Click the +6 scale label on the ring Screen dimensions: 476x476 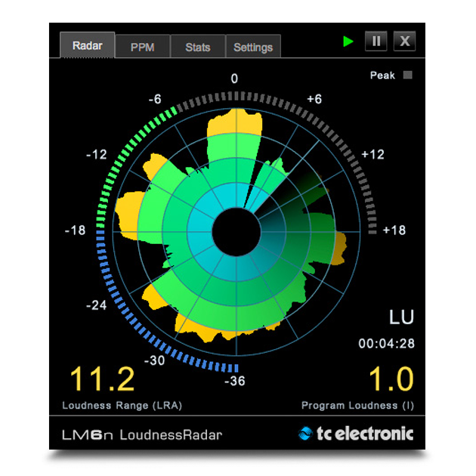[x=314, y=99]
